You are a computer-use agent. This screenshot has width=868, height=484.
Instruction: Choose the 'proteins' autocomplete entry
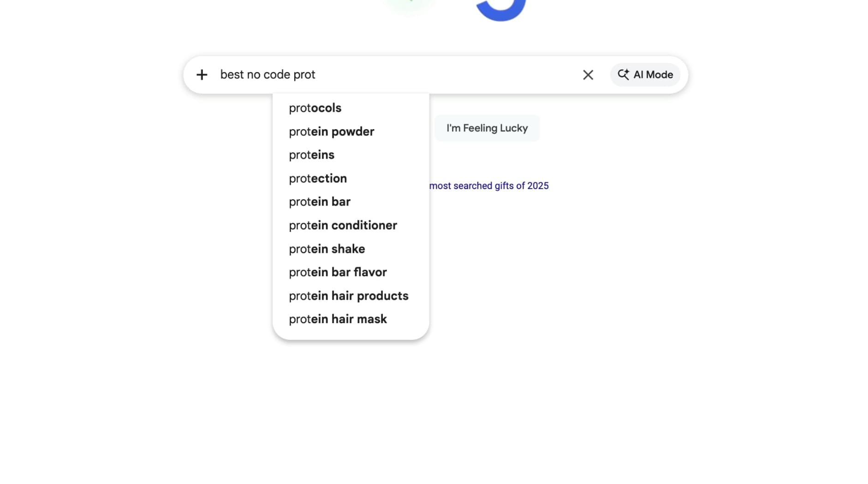[312, 155]
